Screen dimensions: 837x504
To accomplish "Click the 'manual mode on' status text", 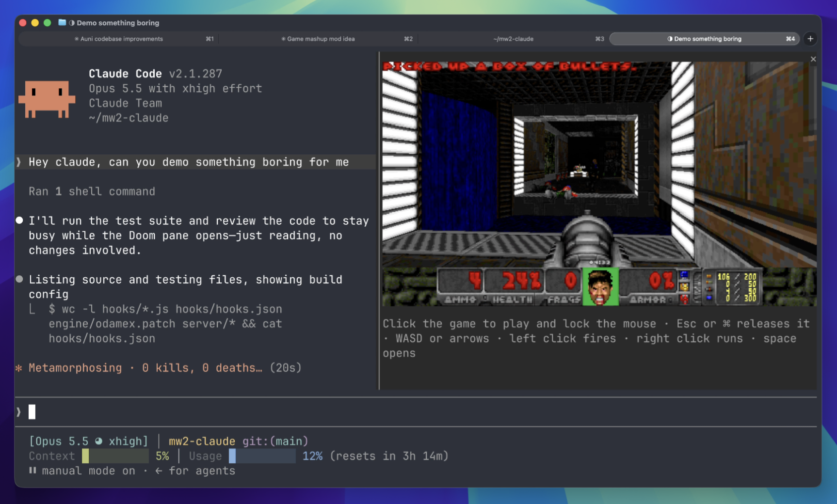I will tap(89, 471).
